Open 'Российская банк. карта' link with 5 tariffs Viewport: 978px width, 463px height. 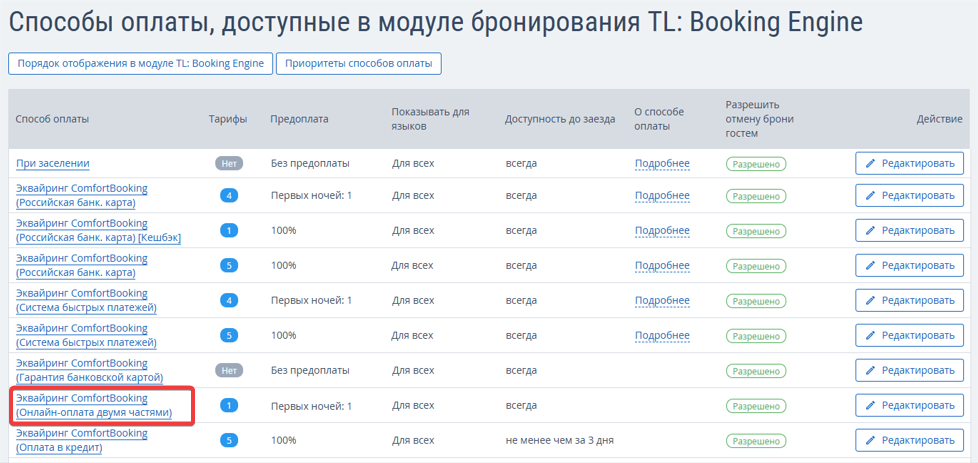(x=82, y=266)
